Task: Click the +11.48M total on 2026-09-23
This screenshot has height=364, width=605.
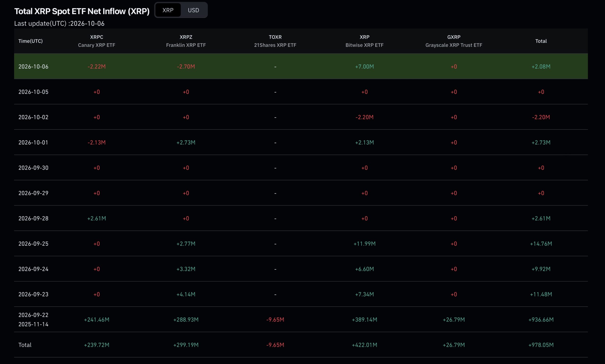Action: pos(541,294)
